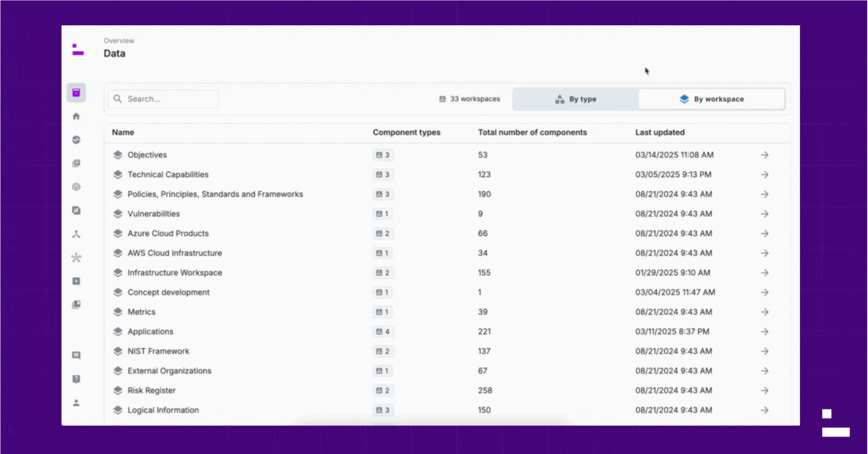The image size is (868, 454).
Task: Open the search-document sidebar icon
Action: coord(76,211)
